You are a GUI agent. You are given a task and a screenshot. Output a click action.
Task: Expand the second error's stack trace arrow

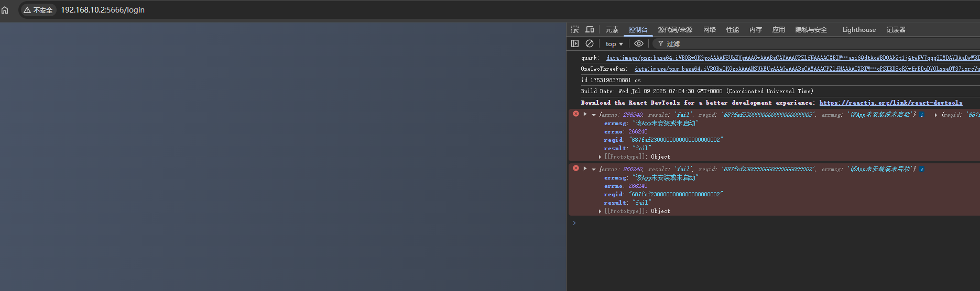[585, 168]
